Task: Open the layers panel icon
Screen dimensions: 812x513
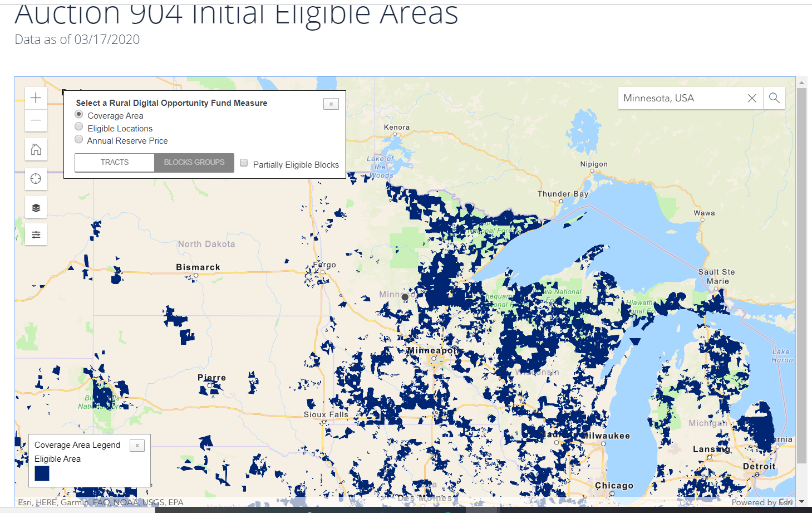Action: (36, 207)
